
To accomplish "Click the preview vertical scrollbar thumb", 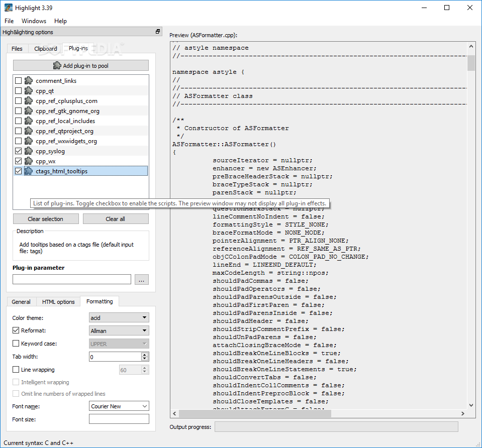I will (x=471, y=63).
